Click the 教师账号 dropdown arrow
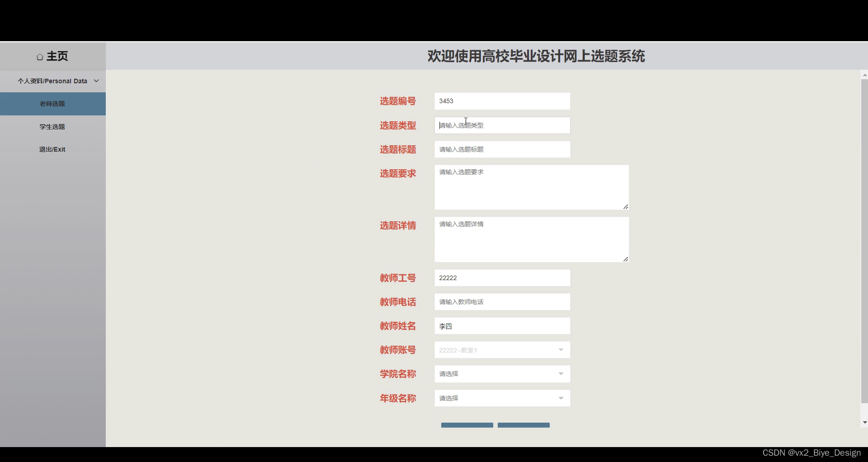The image size is (868, 462). (x=561, y=350)
